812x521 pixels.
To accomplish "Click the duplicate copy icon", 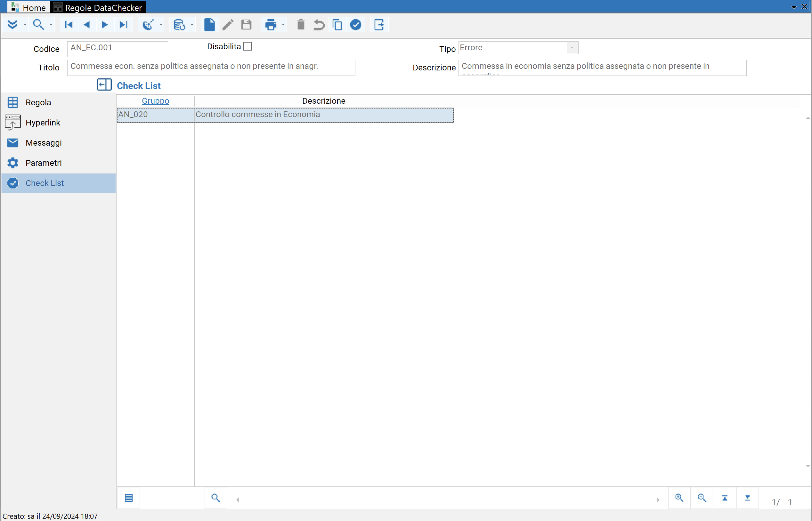I will [x=337, y=25].
